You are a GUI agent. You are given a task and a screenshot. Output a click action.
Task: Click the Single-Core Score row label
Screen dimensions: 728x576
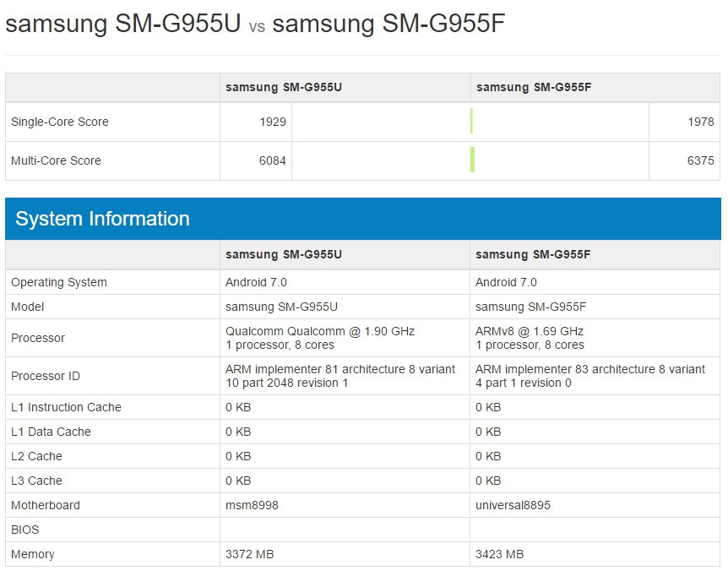point(59,122)
